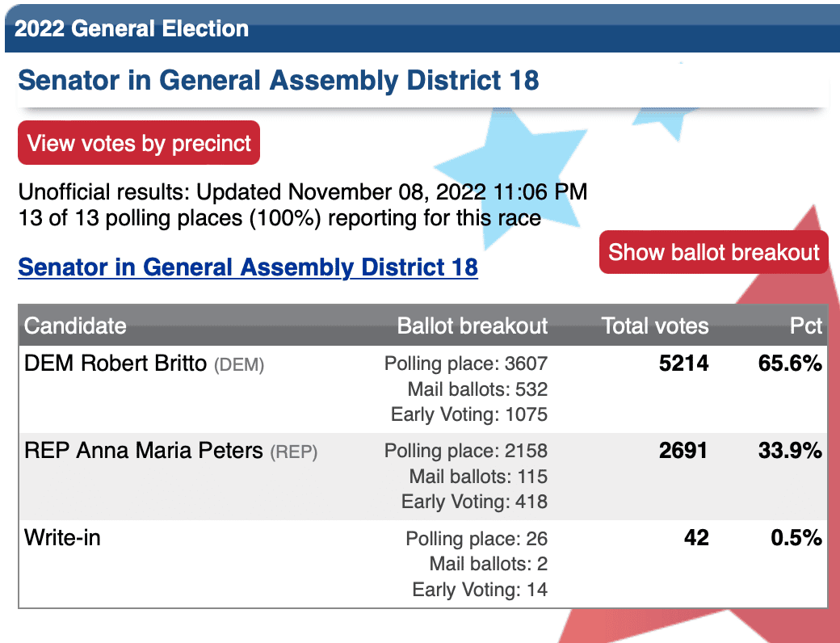Select the Ballot breakout column header
840x643 pixels.
tap(472, 326)
